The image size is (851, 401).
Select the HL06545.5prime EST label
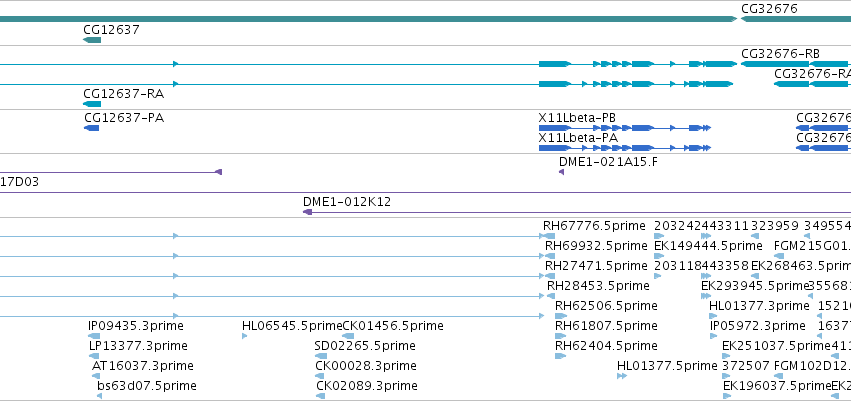(x=292, y=326)
